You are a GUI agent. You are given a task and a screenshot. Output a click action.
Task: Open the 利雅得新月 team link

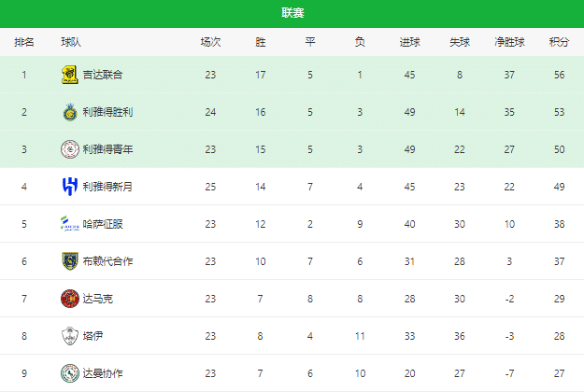point(107,187)
